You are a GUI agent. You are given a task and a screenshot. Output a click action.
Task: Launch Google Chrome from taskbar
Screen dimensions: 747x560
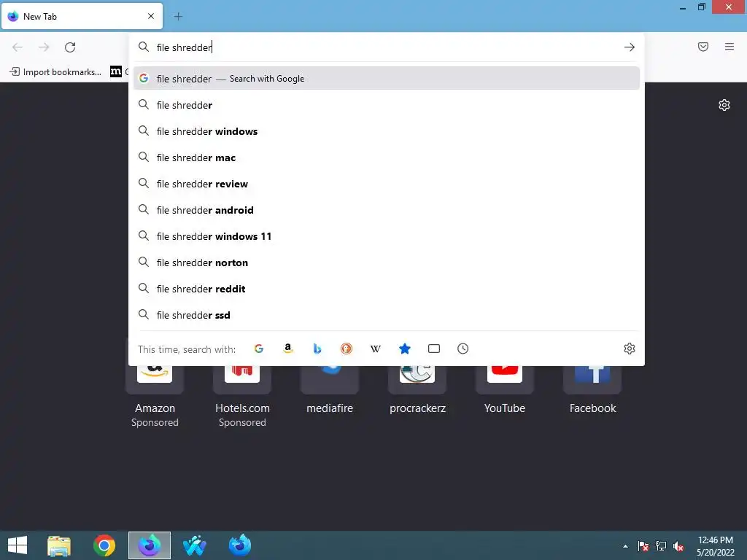tap(104, 545)
